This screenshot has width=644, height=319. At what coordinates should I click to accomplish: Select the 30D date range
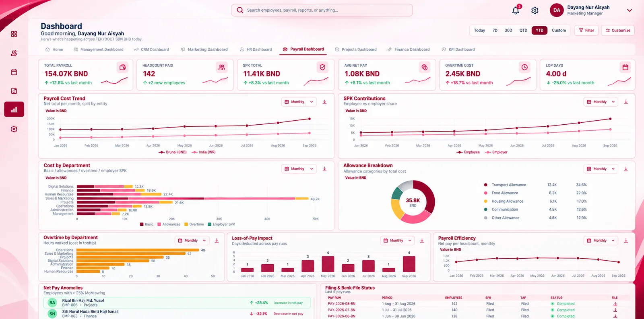508,30
